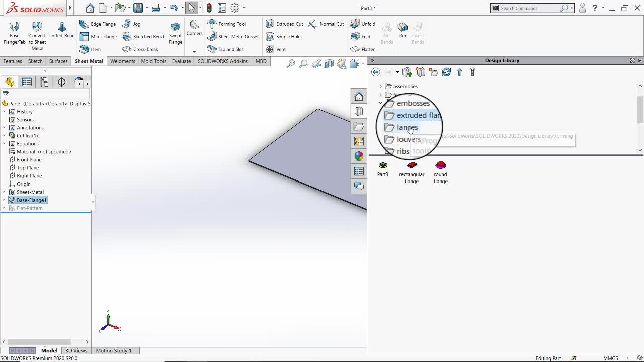The image size is (644, 362).
Task: Expand the assemblies folder
Action: point(381,87)
